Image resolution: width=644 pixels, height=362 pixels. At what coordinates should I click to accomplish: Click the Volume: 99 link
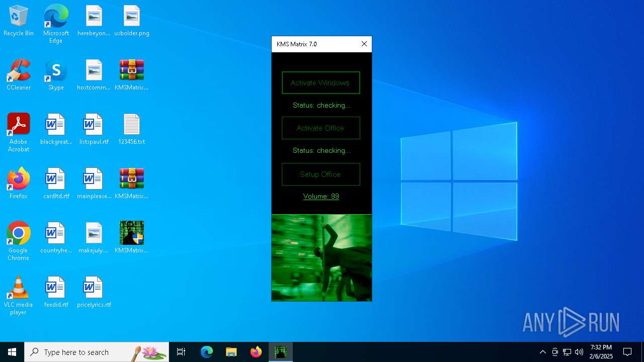click(x=321, y=197)
